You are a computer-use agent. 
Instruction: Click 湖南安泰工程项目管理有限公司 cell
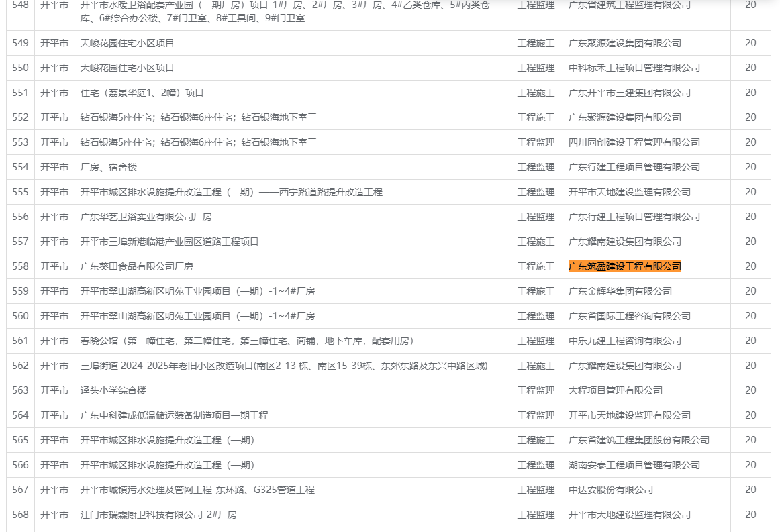coord(634,466)
